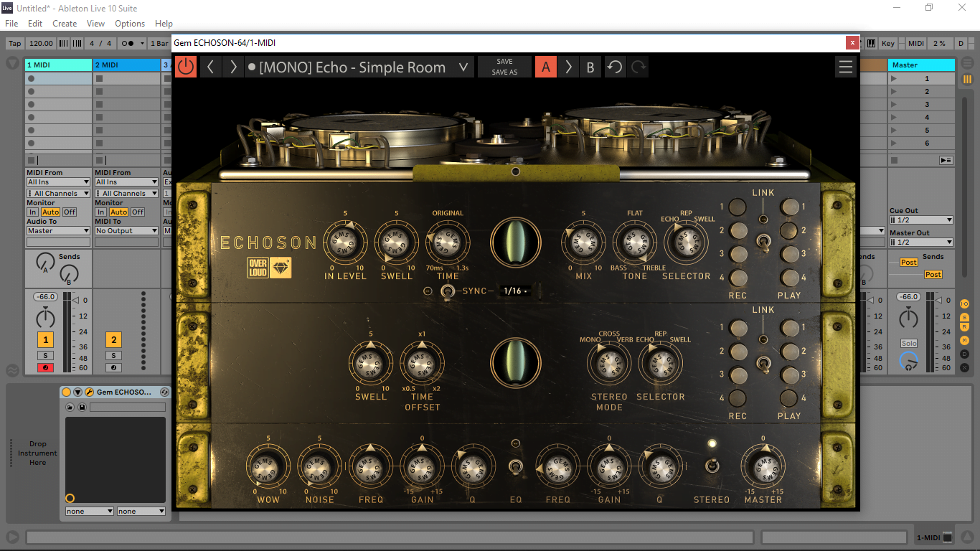Screen dimensions: 980x551
Task: Click the metronome icon in transport bar
Action: [132, 43]
